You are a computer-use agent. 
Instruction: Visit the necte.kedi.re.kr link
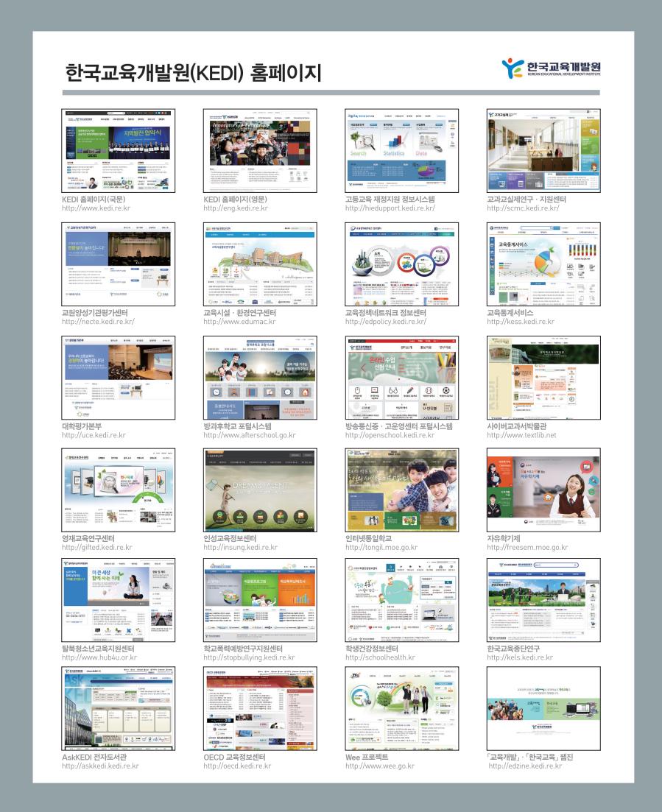tap(98, 322)
